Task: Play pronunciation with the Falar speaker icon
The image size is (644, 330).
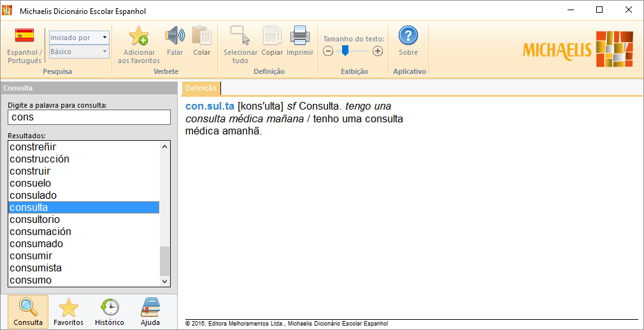Action: click(175, 36)
